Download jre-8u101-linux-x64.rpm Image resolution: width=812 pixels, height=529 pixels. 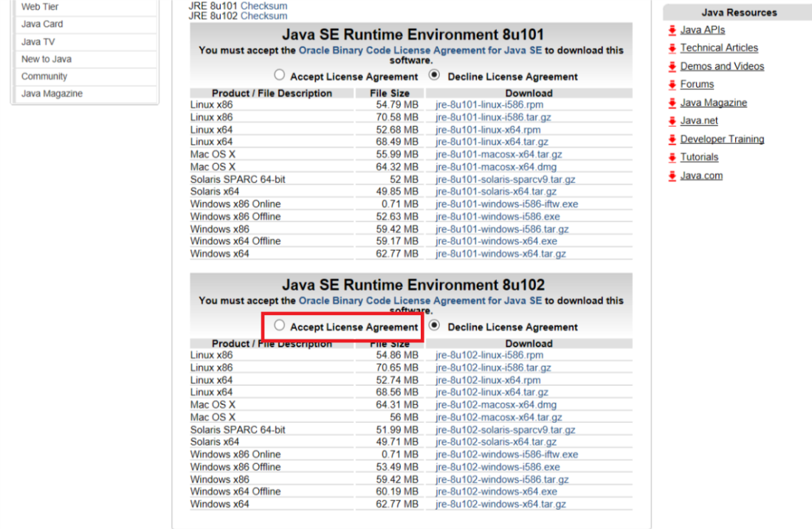pyautogui.click(x=488, y=129)
